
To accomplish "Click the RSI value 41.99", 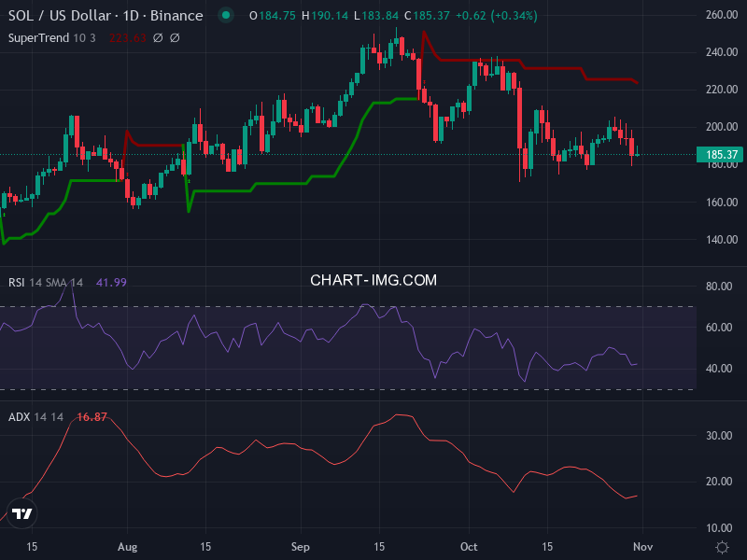I will (x=111, y=282).
